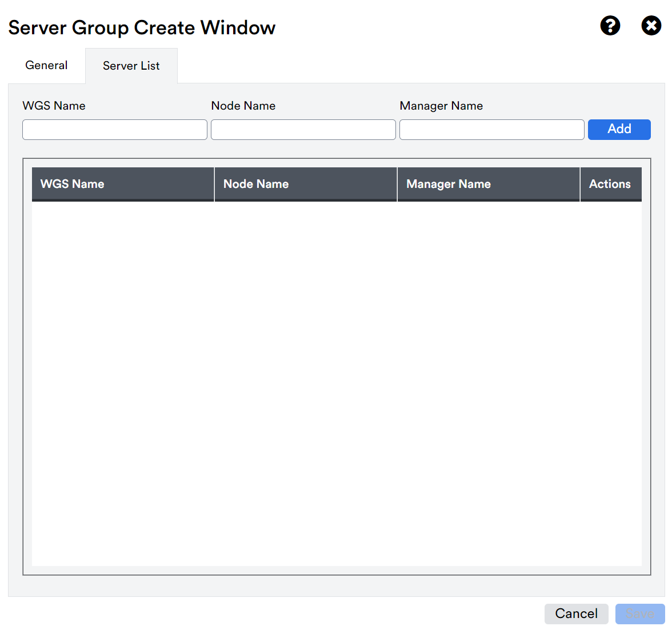The height and width of the screenshot is (630, 672).
Task: Click the Node Name field label
Action: point(243,106)
